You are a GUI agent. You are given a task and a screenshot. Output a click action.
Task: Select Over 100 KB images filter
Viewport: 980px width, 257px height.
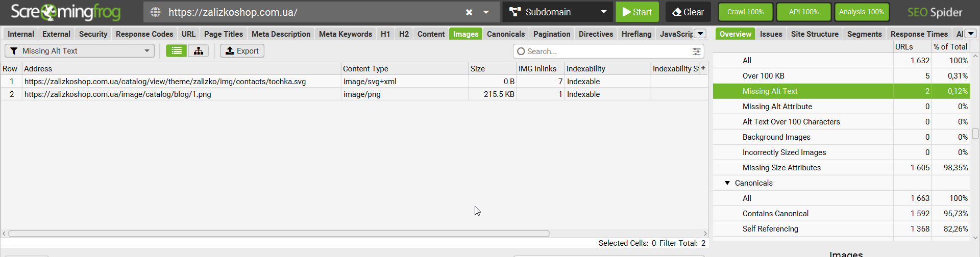841,76
